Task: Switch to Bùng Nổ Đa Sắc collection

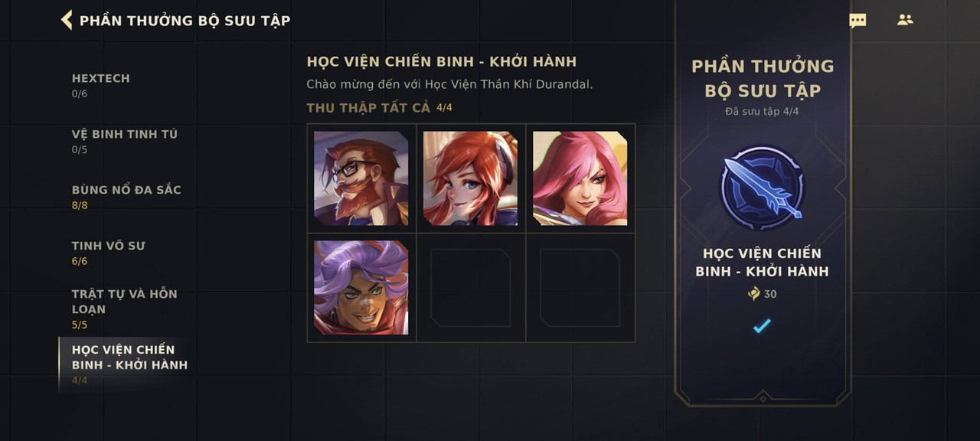Action: pos(126,197)
